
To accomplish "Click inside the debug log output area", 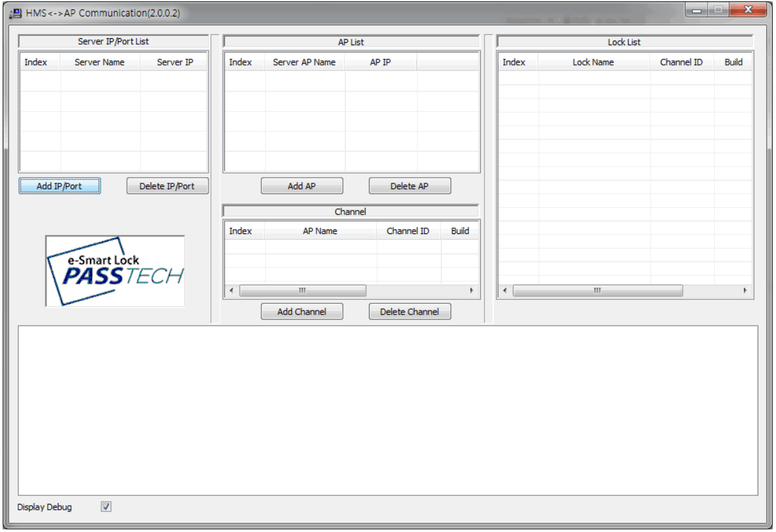I will coord(388,408).
